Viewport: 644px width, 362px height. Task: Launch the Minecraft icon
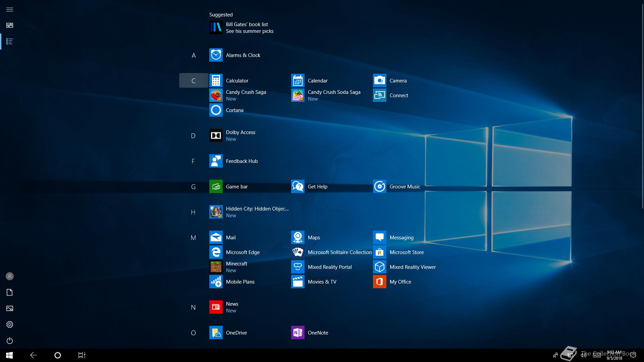pyautogui.click(x=216, y=267)
